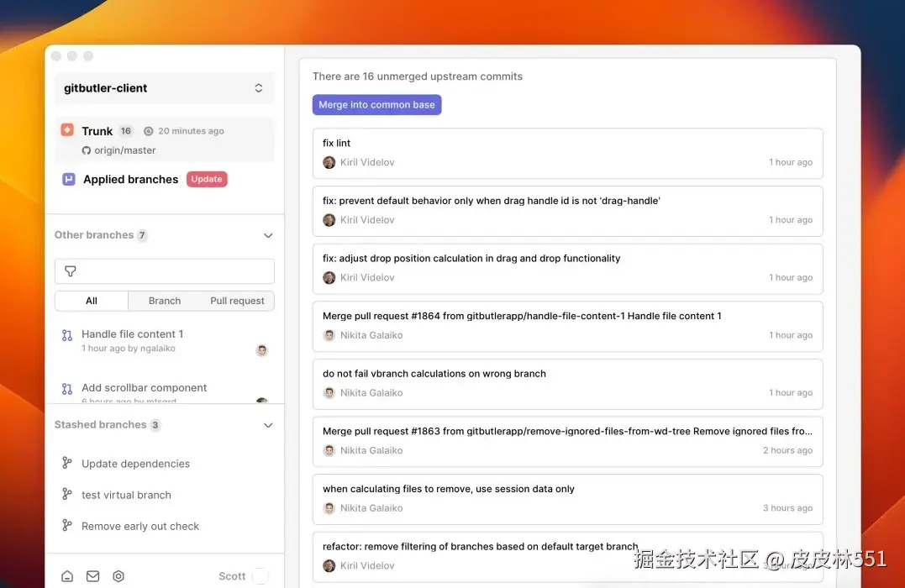Select the All filter tab

[x=92, y=301]
